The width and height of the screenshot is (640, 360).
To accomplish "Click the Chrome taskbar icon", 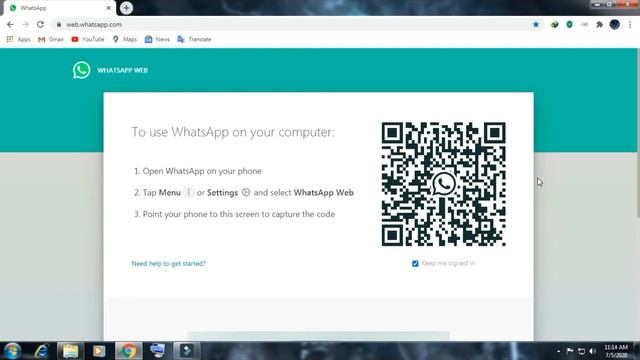I will (129, 351).
